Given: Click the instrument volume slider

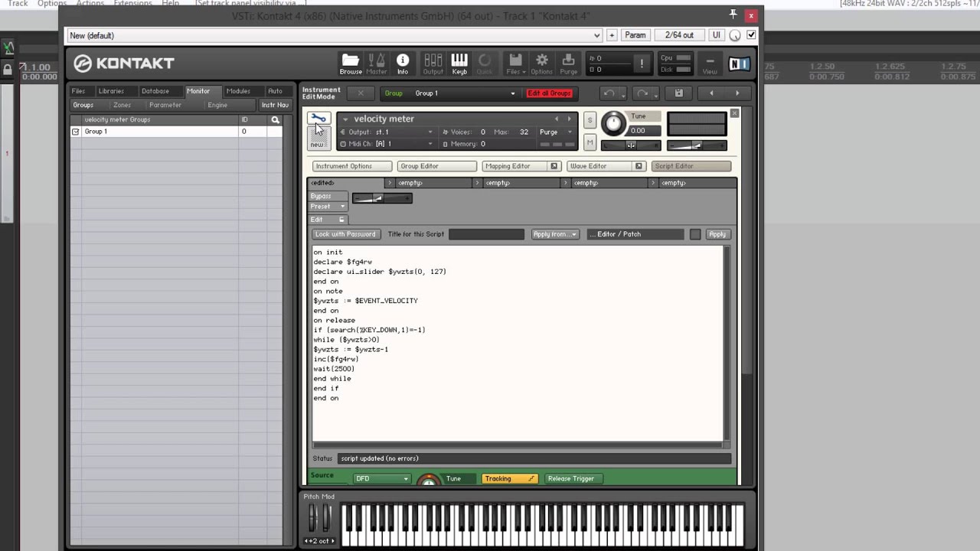Looking at the screenshot, I should 697,145.
